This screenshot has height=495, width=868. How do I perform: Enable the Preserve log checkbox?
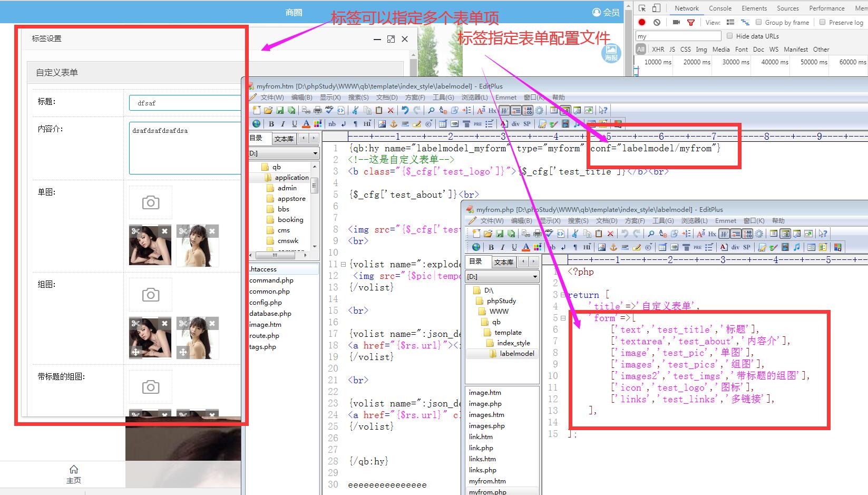tap(822, 22)
